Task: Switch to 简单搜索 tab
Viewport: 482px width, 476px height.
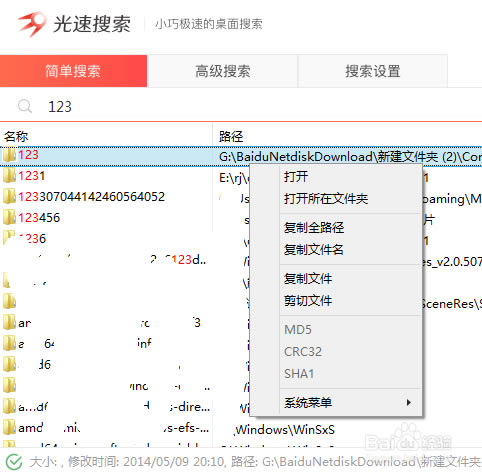Action: (x=73, y=71)
